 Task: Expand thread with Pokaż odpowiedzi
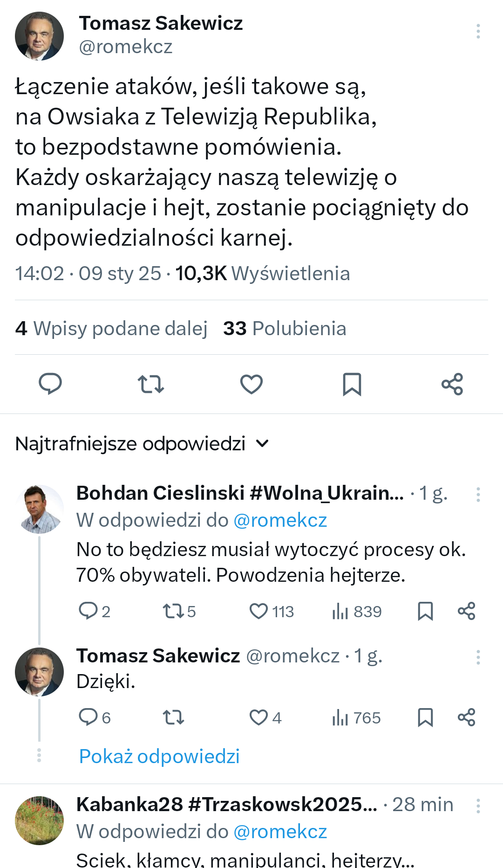click(159, 756)
